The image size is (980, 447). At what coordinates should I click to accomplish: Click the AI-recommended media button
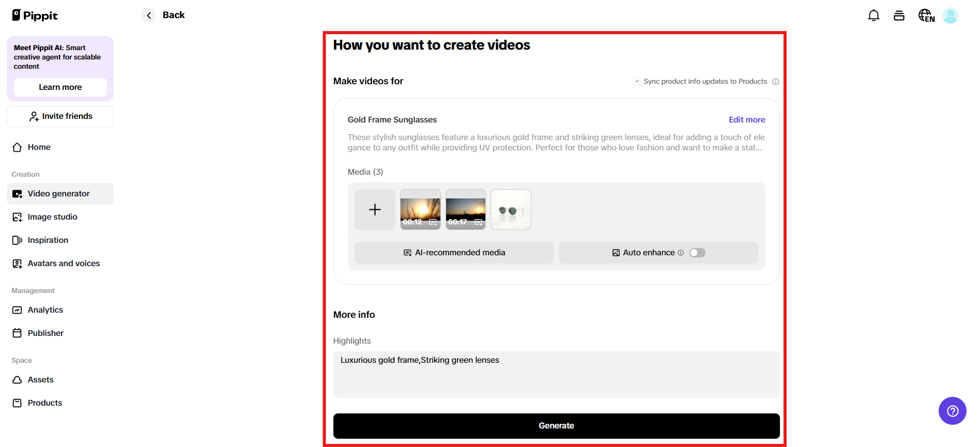pos(454,253)
